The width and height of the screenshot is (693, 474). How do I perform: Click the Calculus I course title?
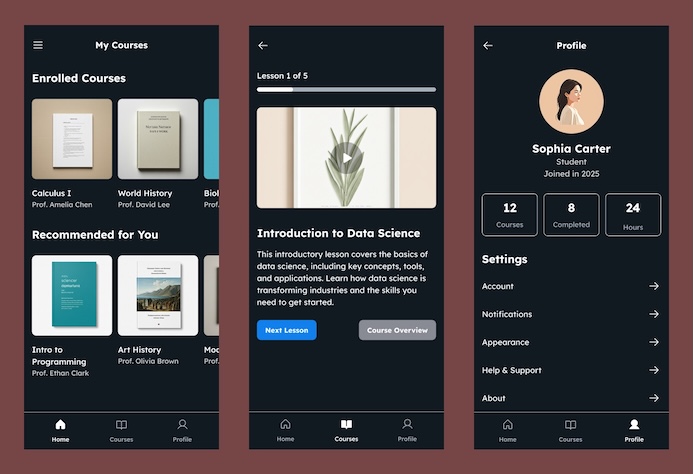pyautogui.click(x=51, y=193)
